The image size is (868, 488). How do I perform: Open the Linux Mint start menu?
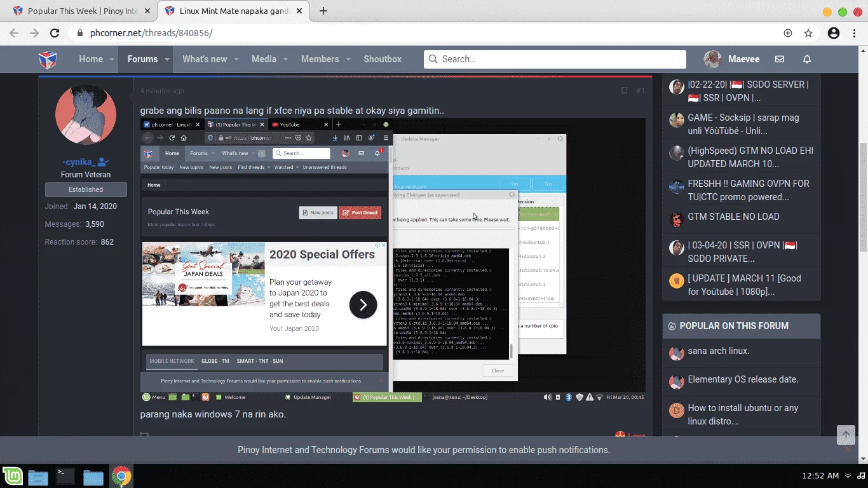click(x=12, y=476)
